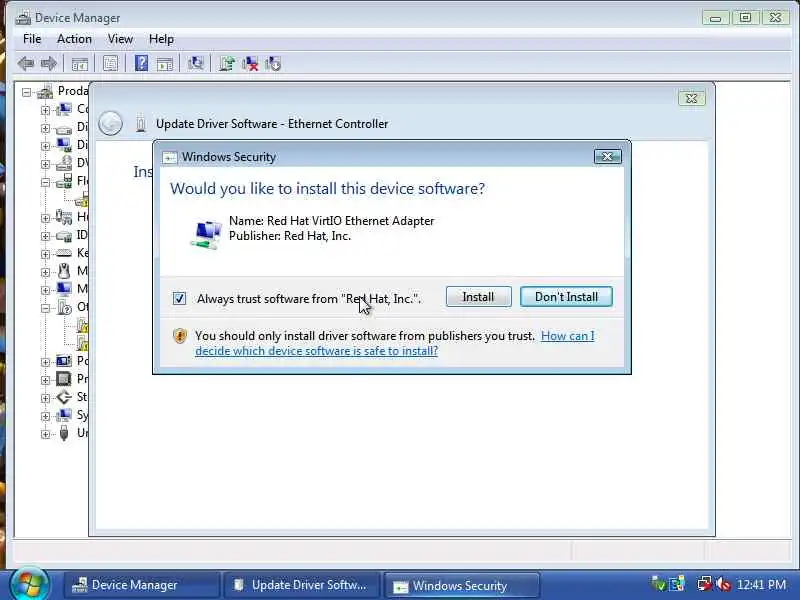Select the Mice category icon
The height and width of the screenshot is (600, 800).
click(64, 271)
